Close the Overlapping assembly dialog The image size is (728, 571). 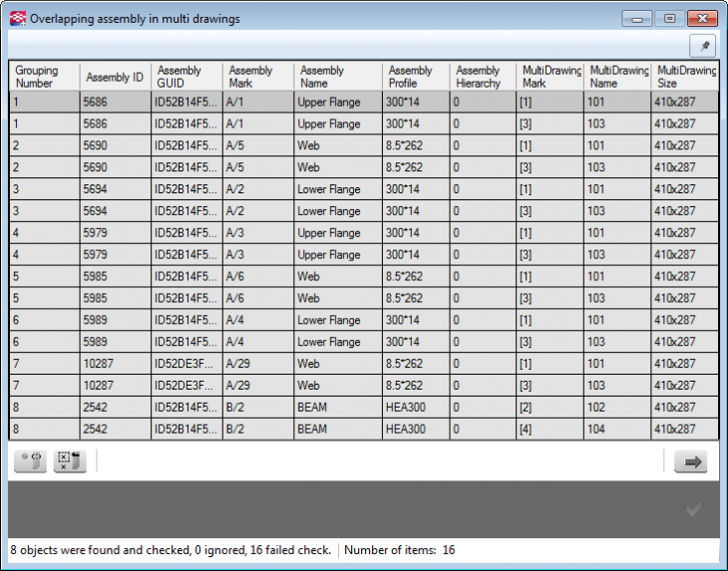click(x=702, y=19)
